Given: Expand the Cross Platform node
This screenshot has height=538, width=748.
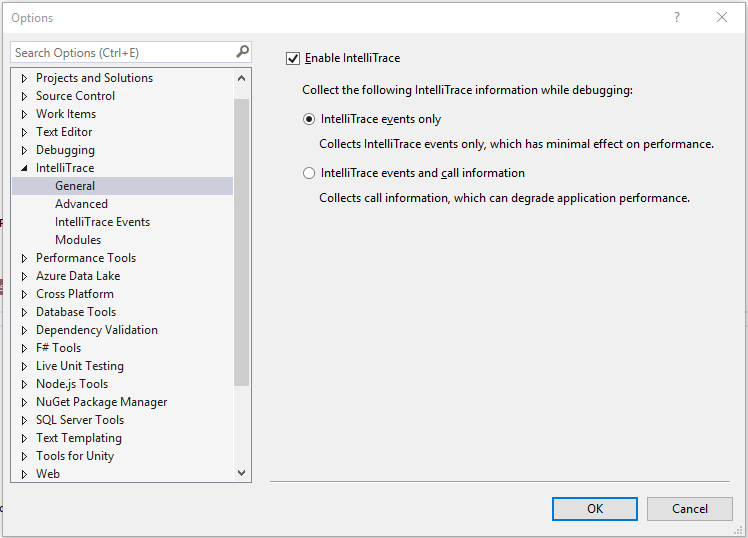Looking at the screenshot, I should click(24, 294).
